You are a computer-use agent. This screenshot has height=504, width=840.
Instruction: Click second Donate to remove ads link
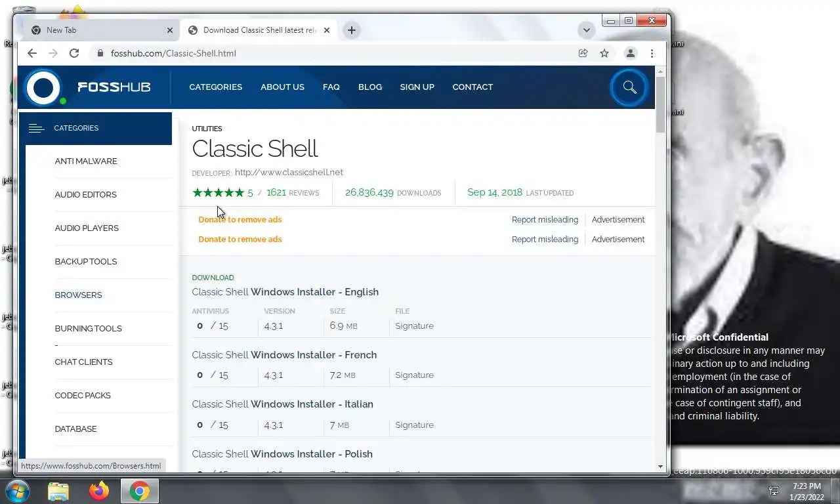point(240,239)
